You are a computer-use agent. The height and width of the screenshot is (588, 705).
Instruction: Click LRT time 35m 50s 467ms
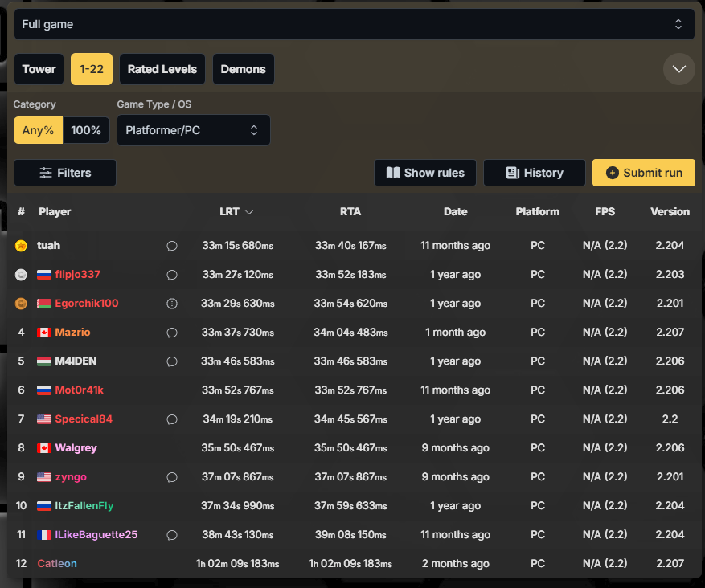point(238,448)
